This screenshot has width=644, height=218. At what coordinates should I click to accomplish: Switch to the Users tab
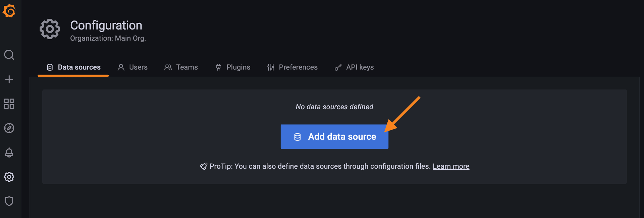tap(132, 67)
